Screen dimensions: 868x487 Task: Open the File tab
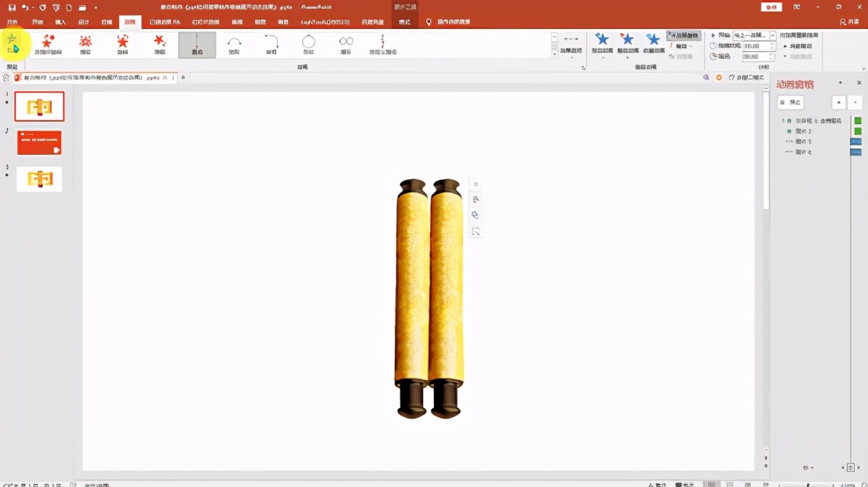[x=12, y=22]
